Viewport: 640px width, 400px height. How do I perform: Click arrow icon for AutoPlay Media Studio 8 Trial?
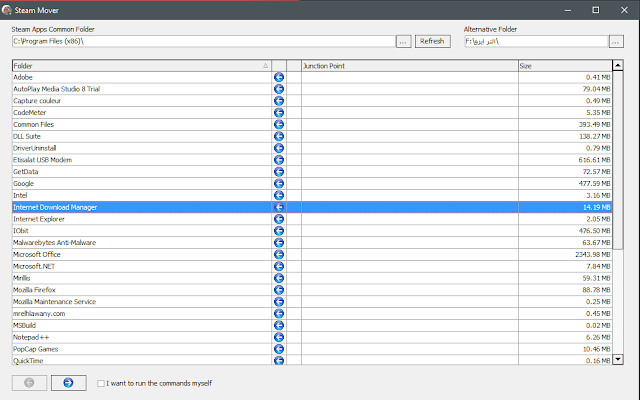coord(279,89)
